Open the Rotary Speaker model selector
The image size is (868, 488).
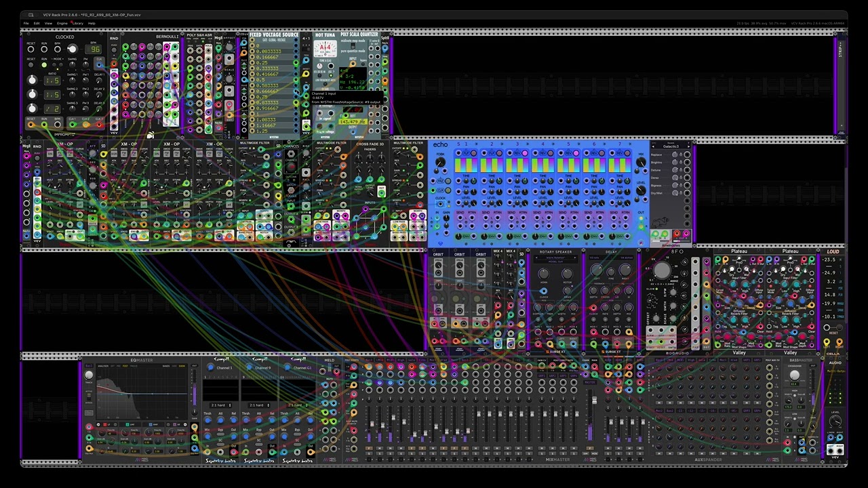click(555, 258)
